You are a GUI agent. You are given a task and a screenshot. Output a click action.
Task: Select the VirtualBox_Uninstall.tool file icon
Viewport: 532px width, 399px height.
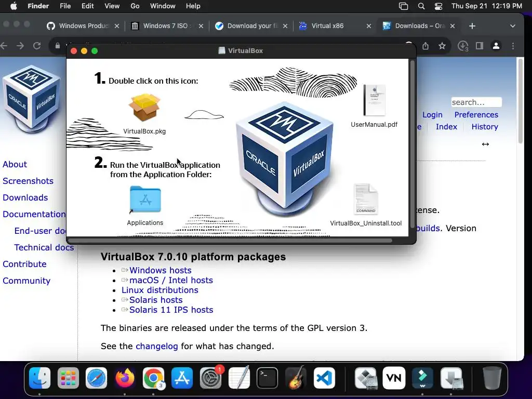366,199
